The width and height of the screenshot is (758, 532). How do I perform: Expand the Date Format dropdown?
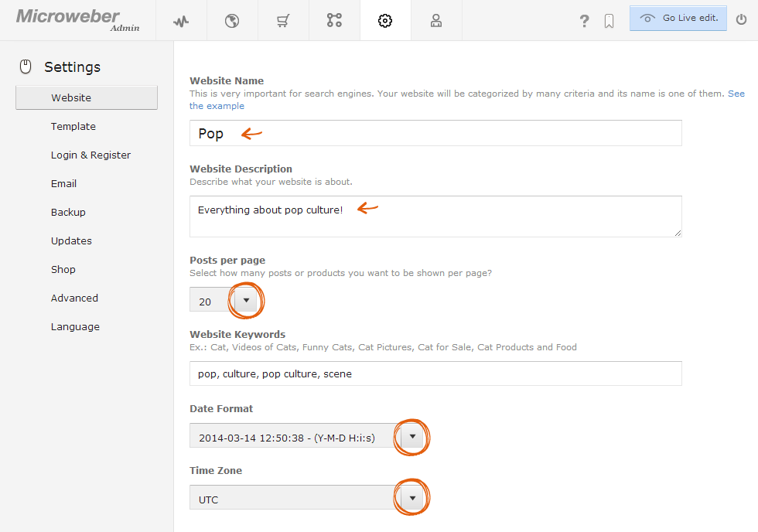(x=412, y=436)
